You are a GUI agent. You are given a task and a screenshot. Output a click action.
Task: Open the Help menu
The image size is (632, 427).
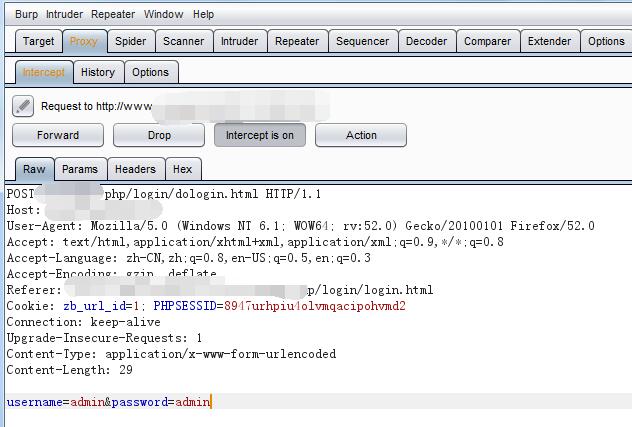(203, 15)
